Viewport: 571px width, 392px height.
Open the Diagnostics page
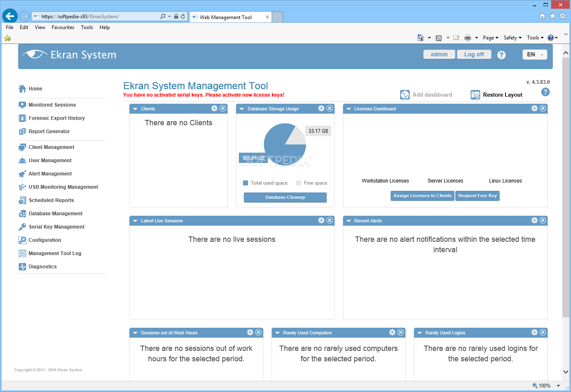click(38, 267)
